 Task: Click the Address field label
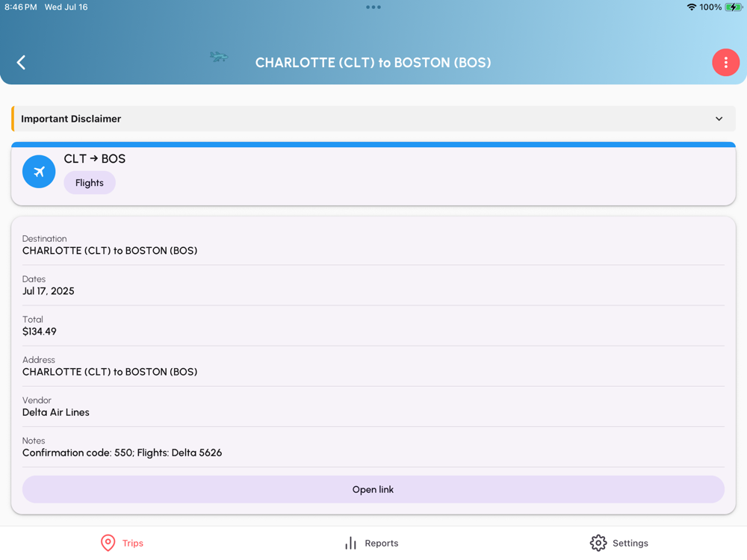[x=39, y=360]
